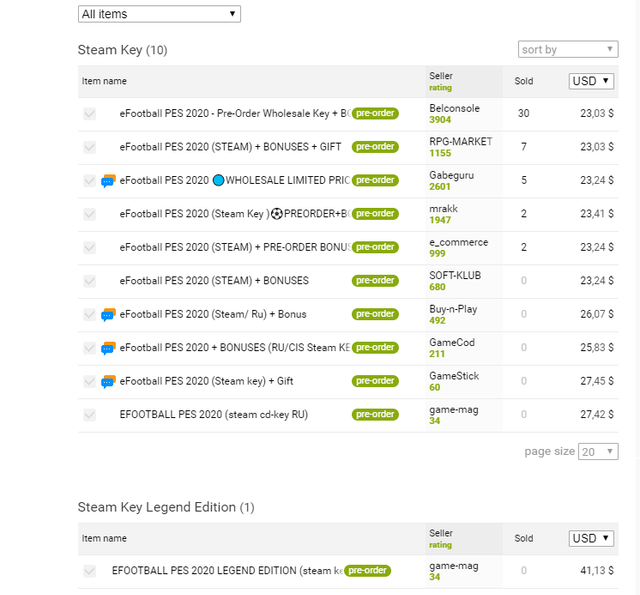The width and height of the screenshot is (640, 595).
Task: Open USD currency dropdown in Steam Key table
Action: 591,81
